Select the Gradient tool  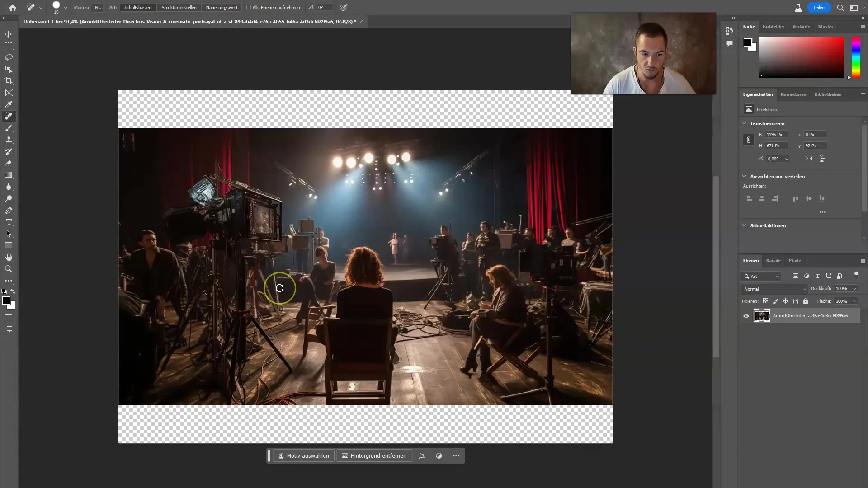(x=9, y=175)
